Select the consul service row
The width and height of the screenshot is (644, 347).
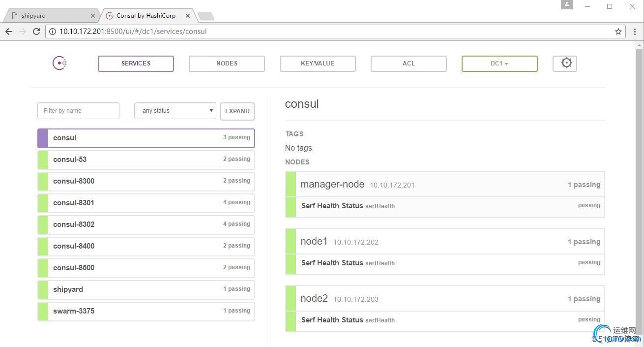pyautogui.click(x=146, y=138)
